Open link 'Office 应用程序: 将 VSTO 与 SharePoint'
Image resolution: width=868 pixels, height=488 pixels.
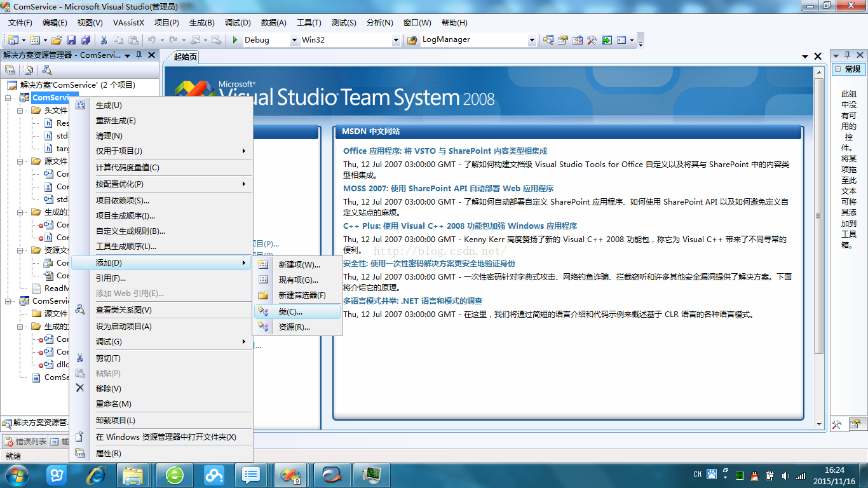click(445, 151)
